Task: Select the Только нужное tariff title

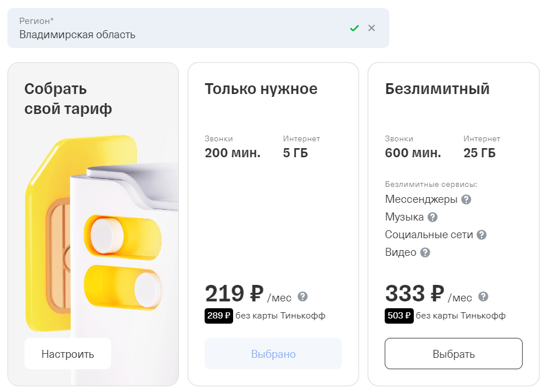Action: pyautogui.click(x=261, y=89)
